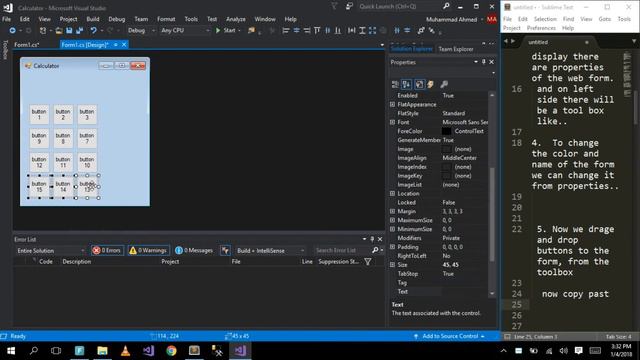This screenshot has width=640, height=360.
Task: Open the Build + IntelliSense dropdown
Action: tap(270, 251)
